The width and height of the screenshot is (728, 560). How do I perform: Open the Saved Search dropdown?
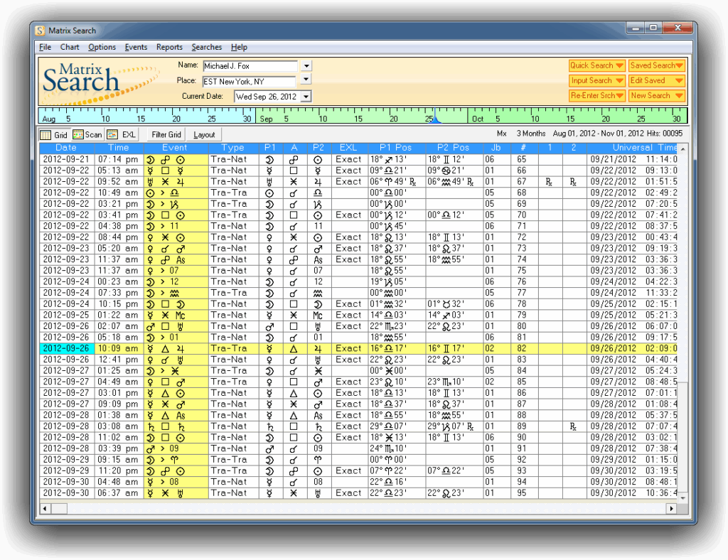tap(656, 65)
